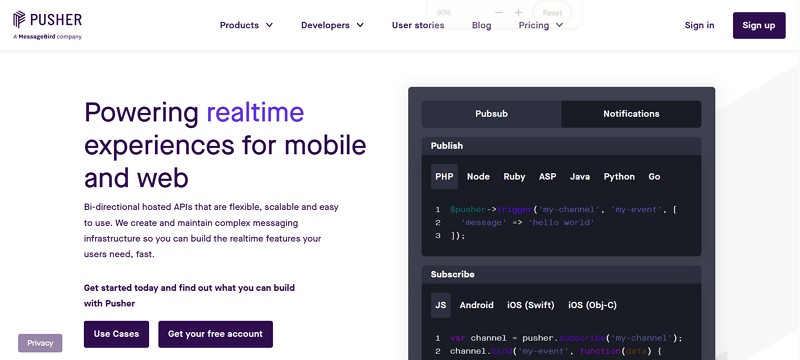800x360 pixels.
Task: Click the 'hello world' code line
Action: click(x=527, y=223)
